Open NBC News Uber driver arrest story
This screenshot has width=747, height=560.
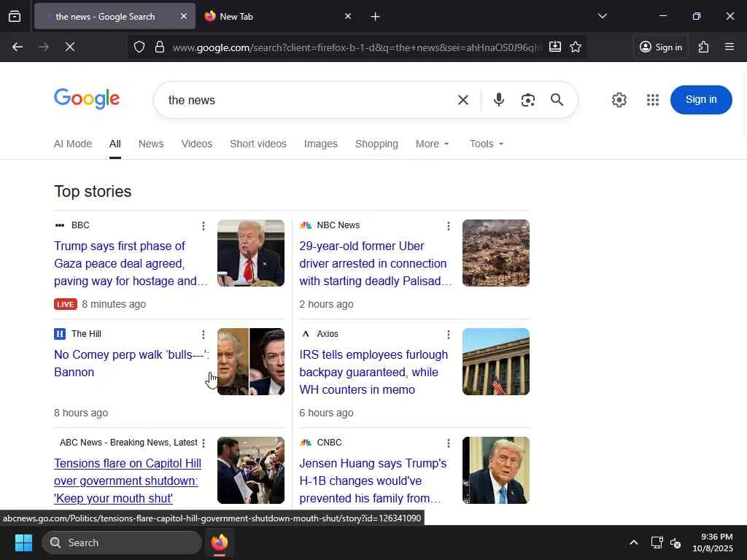376,263
